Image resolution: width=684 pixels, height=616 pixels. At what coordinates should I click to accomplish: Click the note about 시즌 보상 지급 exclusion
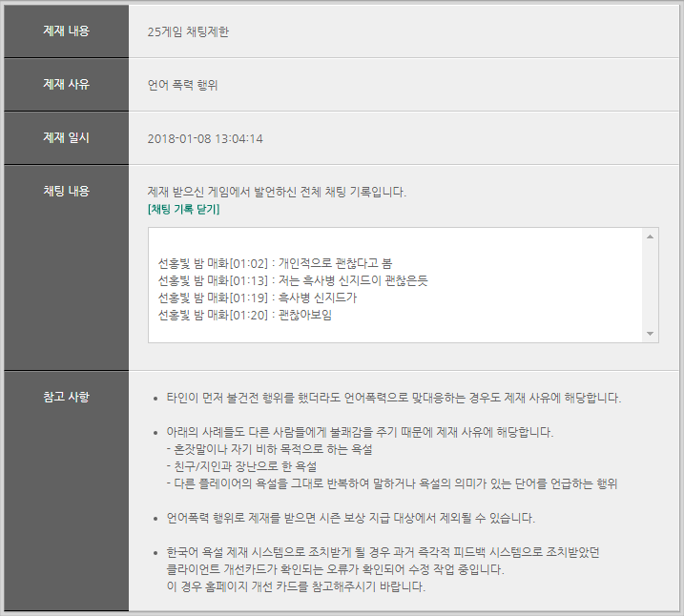(x=350, y=518)
